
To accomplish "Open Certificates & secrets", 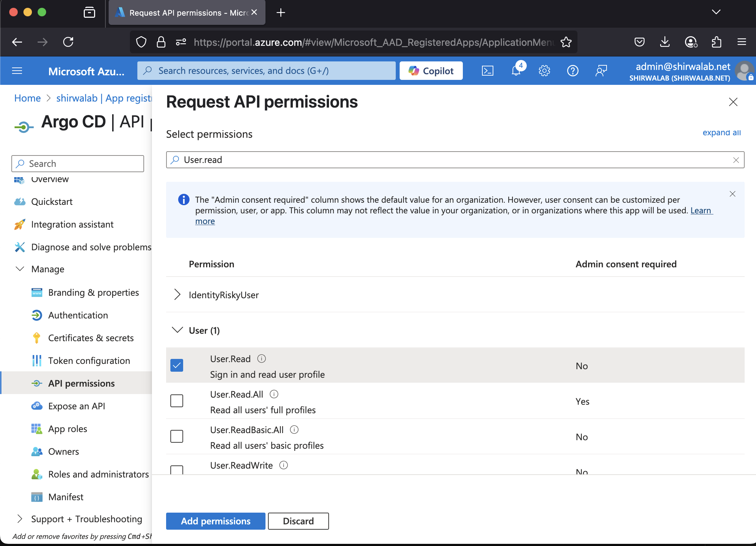I will pyautogui.click(x=91, y=338).
